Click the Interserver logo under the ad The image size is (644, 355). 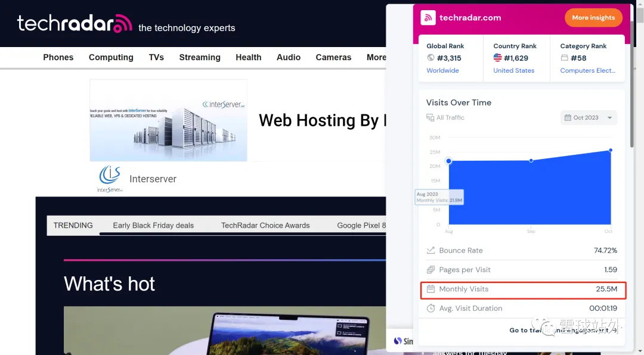click(110, 179)
